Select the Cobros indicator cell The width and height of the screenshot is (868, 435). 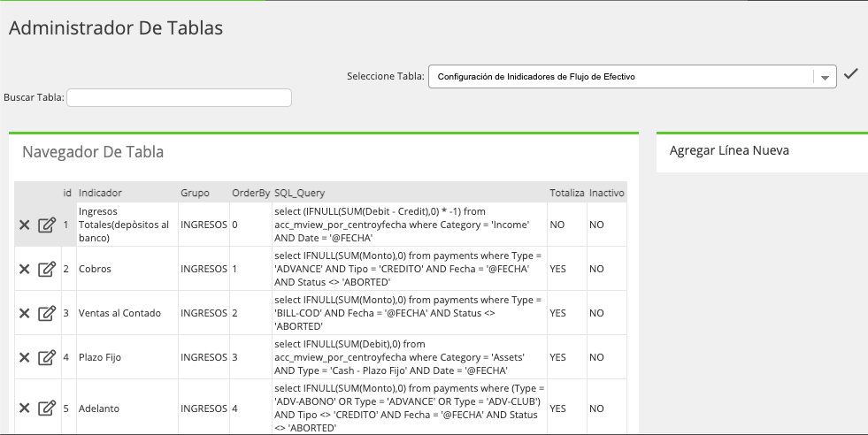click(x=127, y=269)
